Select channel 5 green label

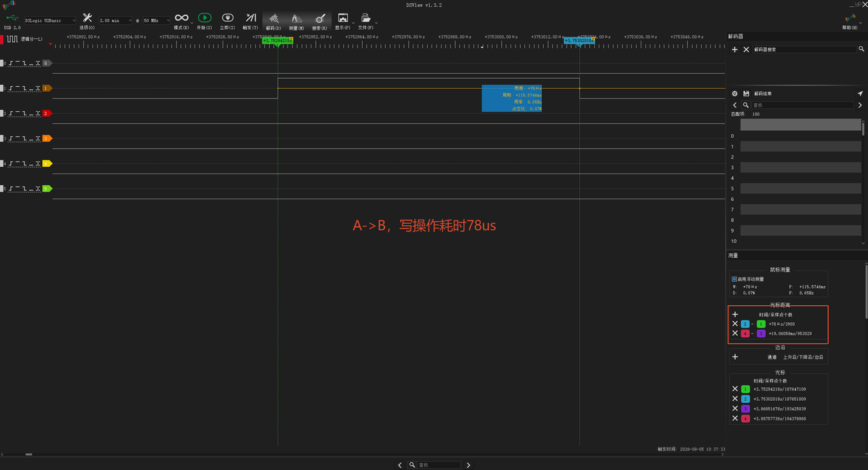(47, 189)
